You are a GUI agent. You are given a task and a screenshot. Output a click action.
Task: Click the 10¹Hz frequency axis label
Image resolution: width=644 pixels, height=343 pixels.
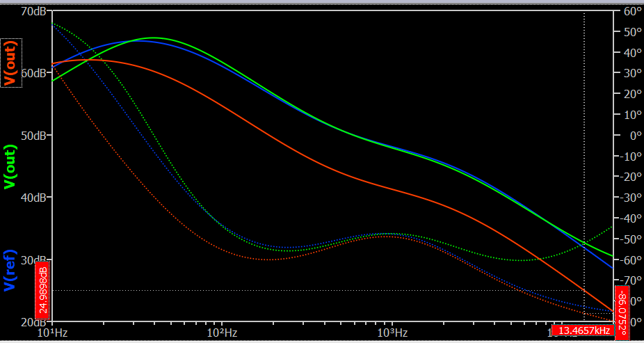(x=52, y=331)
